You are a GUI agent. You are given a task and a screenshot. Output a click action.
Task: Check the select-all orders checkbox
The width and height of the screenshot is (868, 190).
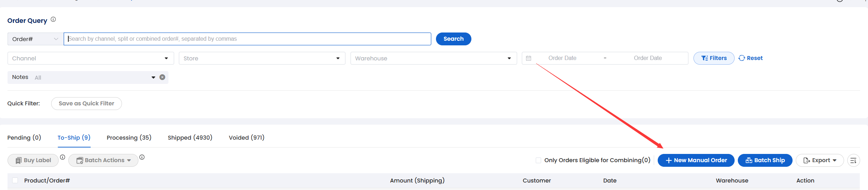tap(15, 180)
